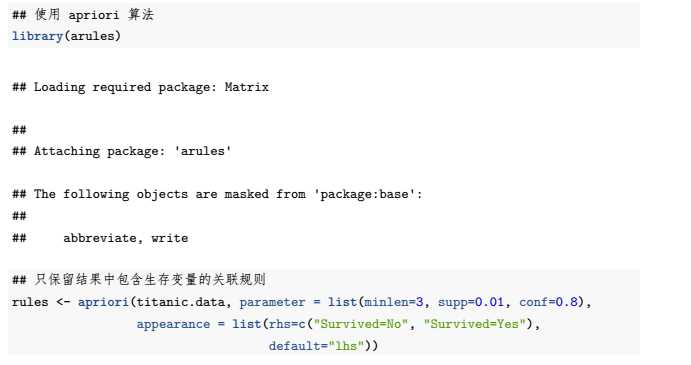Click the minlen=3 setting
This screenshot has width=691, height=365.
394,302
